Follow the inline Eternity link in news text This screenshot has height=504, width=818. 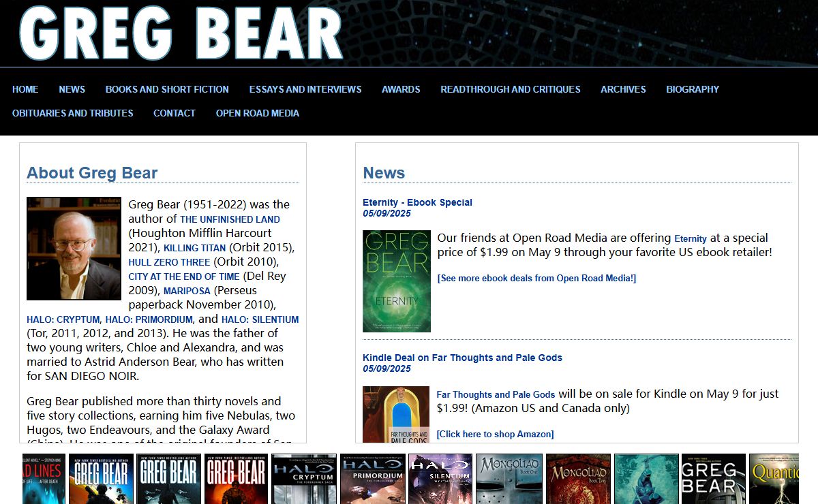pyautogui.click(x=691, y=239)
